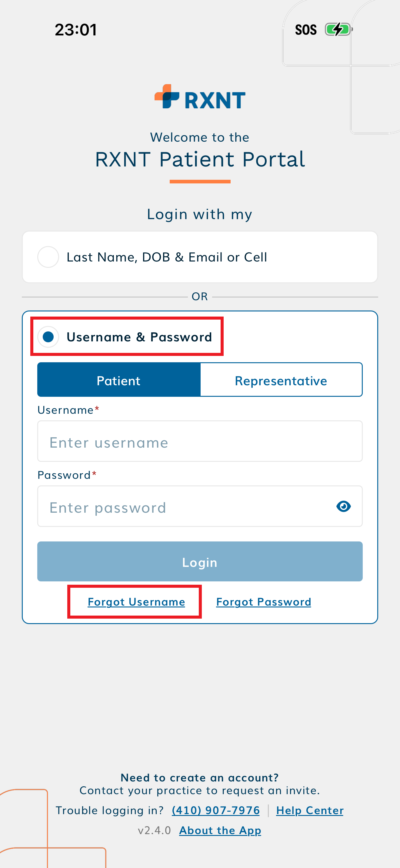Open the Forgot Password link
This screenshot has width=400, height=868.
(x=263, y=602)
